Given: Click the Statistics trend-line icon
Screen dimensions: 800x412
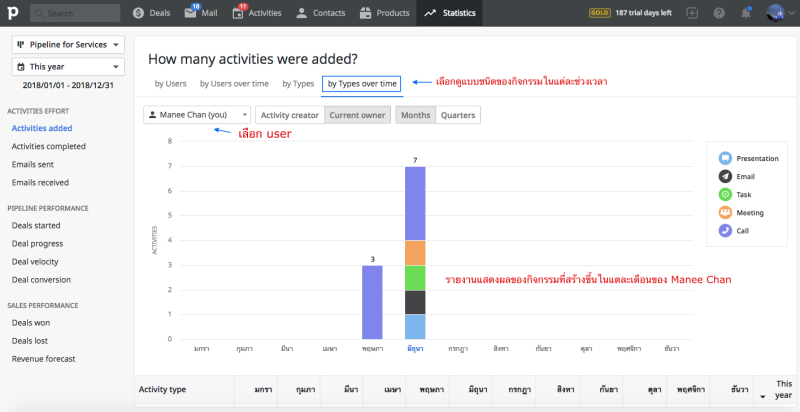Looking at the screenshot, I should coord(430,13).
